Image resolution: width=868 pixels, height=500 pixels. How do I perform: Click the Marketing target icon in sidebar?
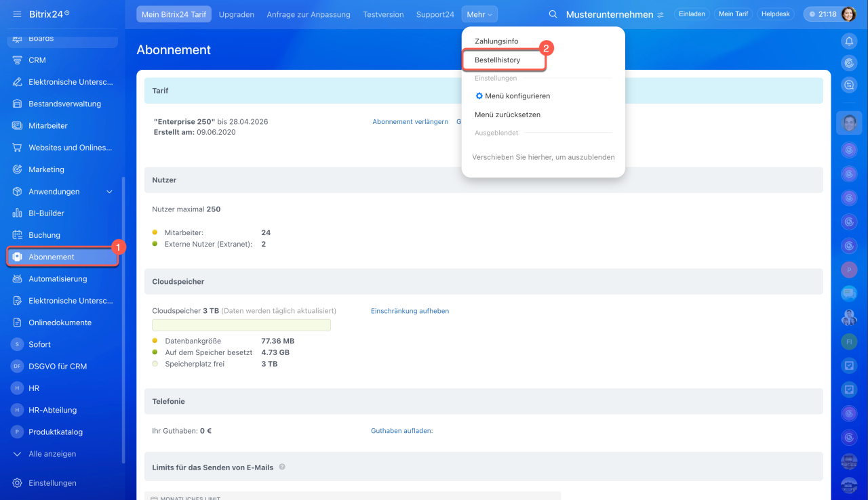[x=18, y=169]
